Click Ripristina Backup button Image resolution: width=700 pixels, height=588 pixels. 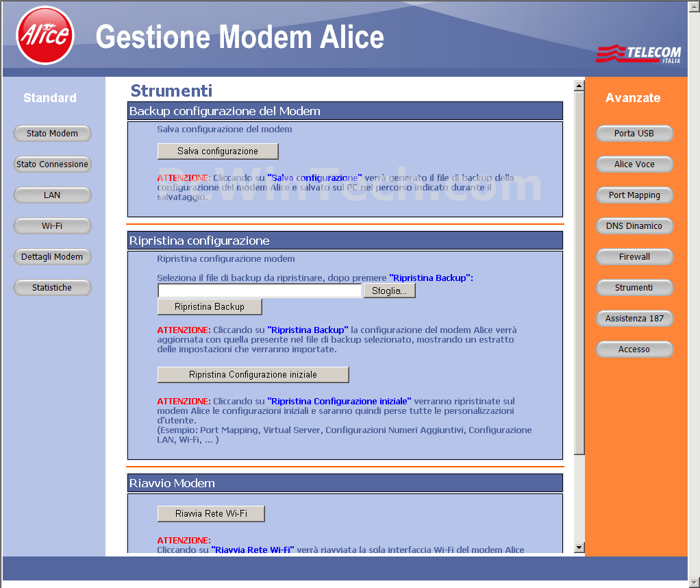pyautogui.click(x=210, y=306)
